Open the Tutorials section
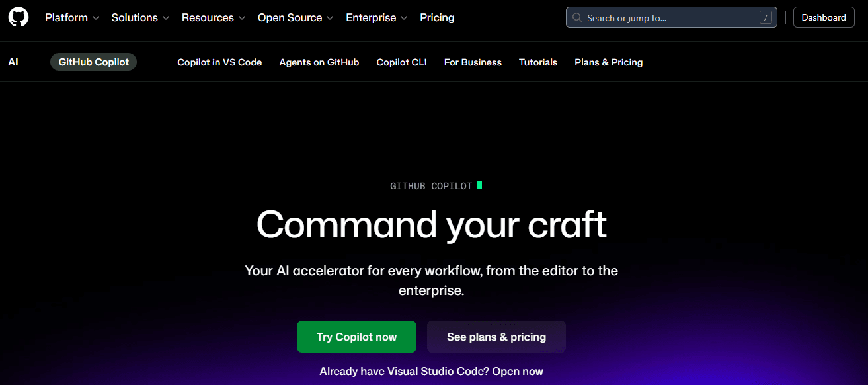The width and height of the screenshot is (868, 385). tap(538, 62)
